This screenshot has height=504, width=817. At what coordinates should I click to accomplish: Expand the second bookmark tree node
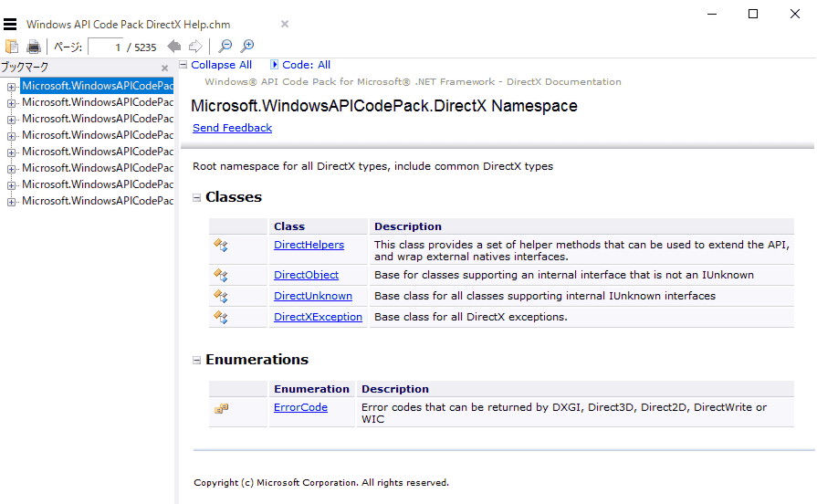coord(11,103)
